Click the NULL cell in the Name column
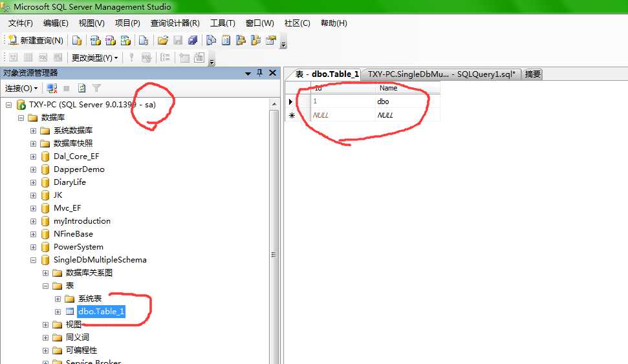Screen dimensions: 628x364 click(x=407, y=115)
